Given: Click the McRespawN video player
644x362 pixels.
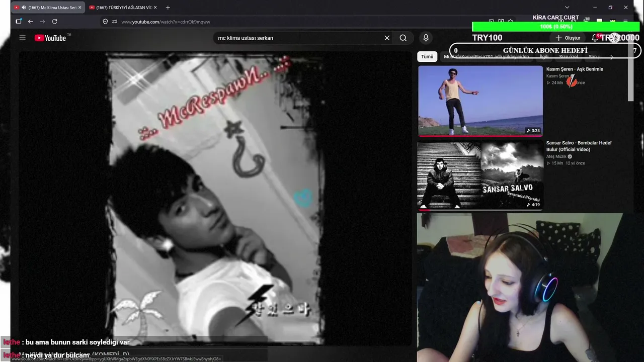Looking at the screenshot, I should (x=215, y=199).
